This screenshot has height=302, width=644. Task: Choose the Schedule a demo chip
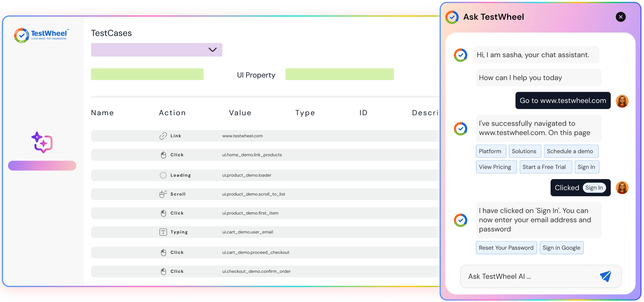click(x=571, y=151)
